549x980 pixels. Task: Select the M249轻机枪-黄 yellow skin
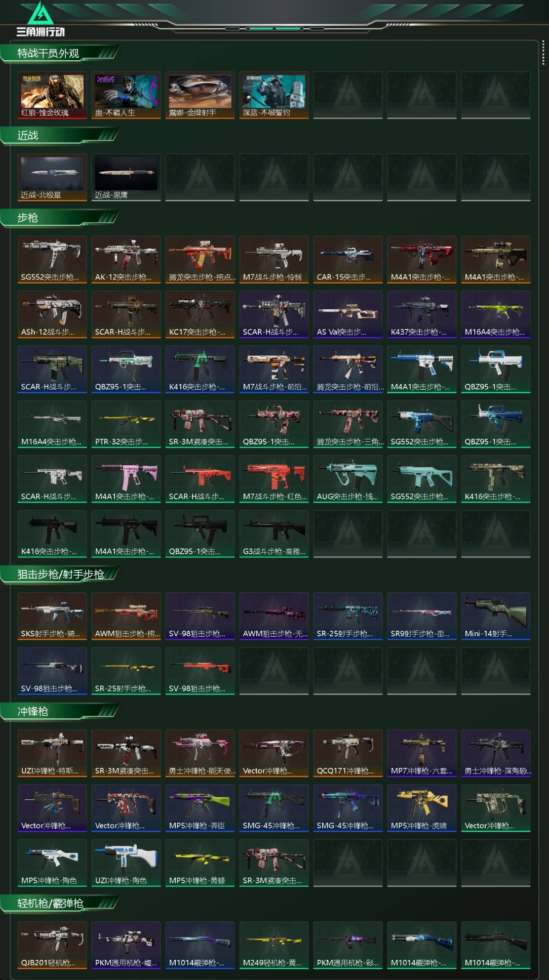274,946
